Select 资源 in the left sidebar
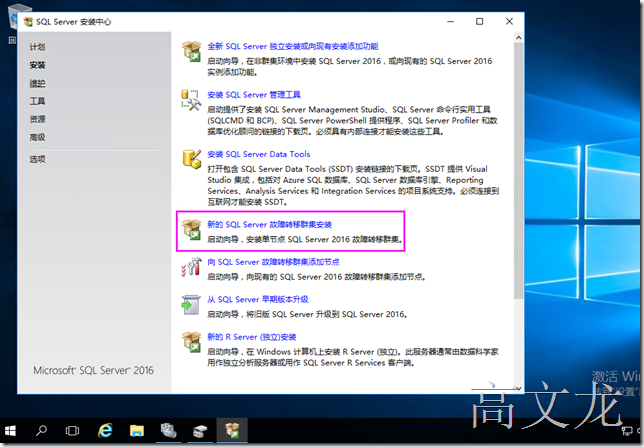 (37, 119)
